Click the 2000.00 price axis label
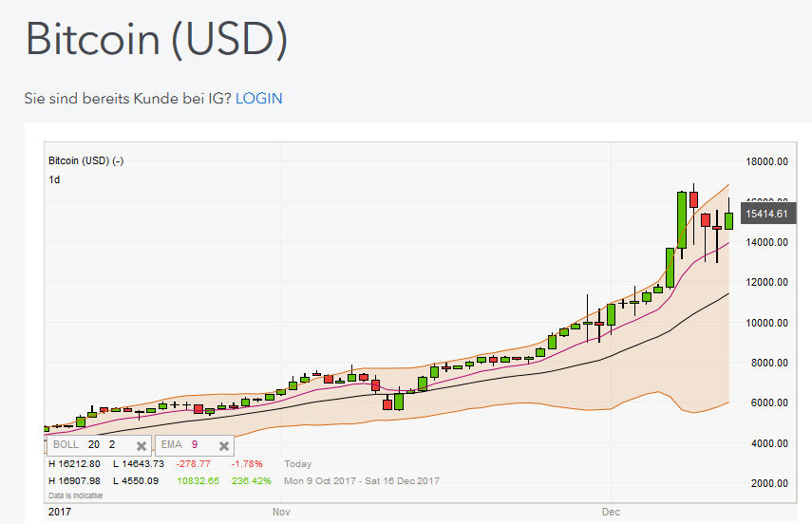 tap(769, 483)
